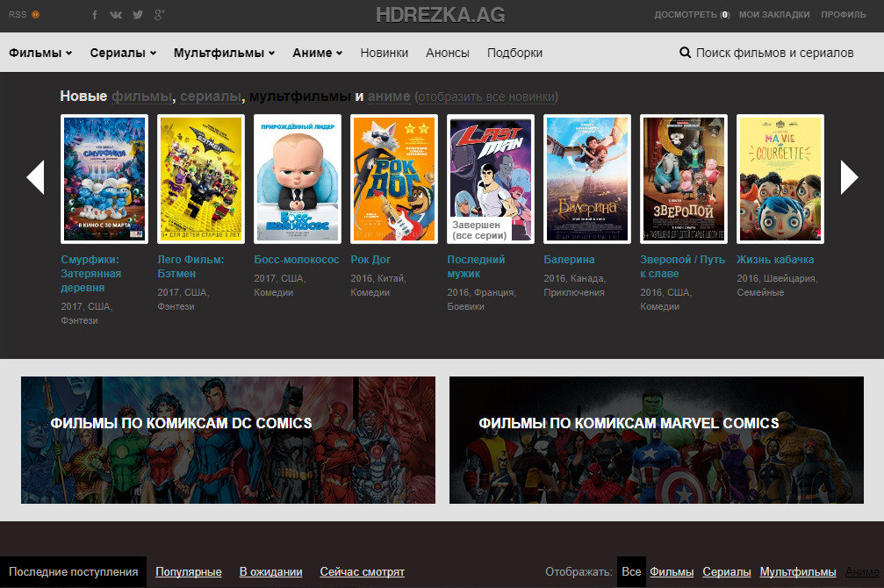
Task: Open title Смурфики: Затерянная деревня
Action: point(90,274)
